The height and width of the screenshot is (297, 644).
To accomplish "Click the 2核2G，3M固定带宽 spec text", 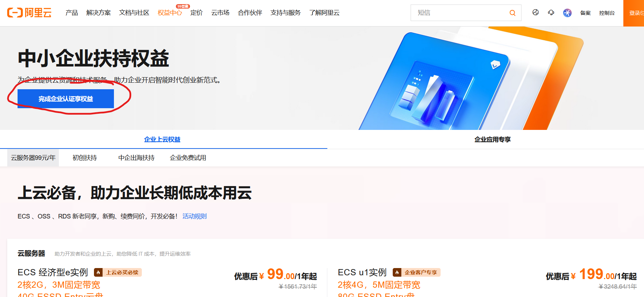I will (x=59, y=285).
